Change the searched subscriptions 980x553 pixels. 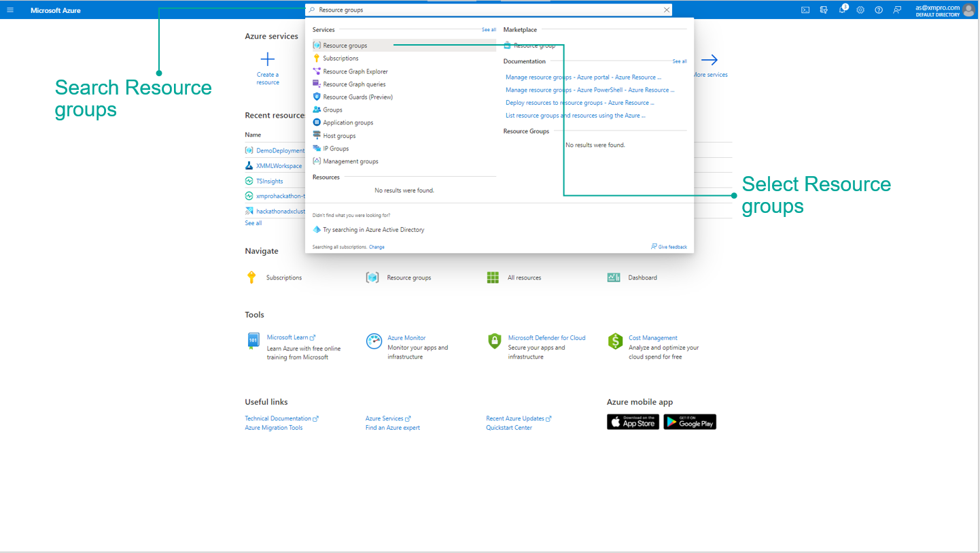[377, 247]
